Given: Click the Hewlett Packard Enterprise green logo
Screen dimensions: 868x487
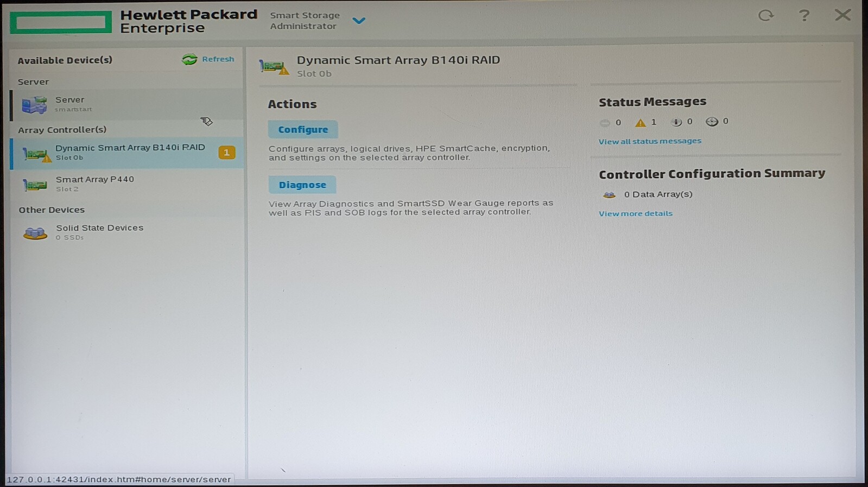Looking at the screenshot, I should tap(61, 22).
